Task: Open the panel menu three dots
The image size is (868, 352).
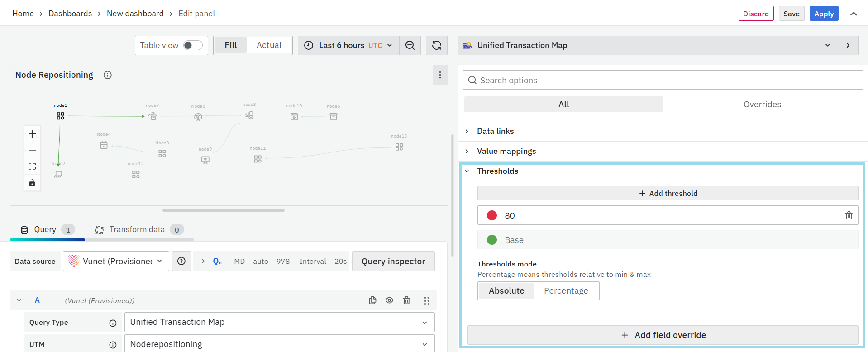Action: pos(440,75)
